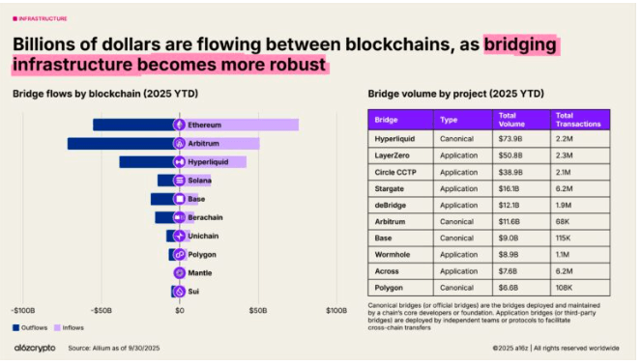The image size is (641, 364).
Task: Click the Total Transactions column header
Action: [x=580, y=120]
